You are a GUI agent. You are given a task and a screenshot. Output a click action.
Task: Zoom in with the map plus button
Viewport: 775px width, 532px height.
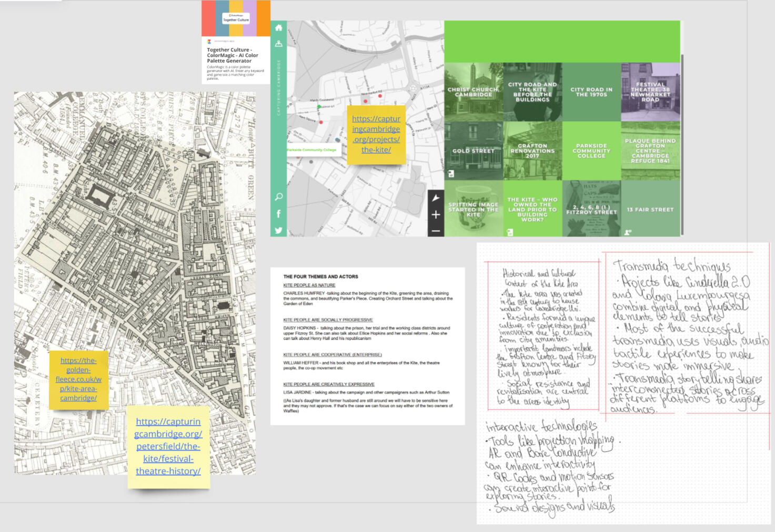point(436,214)
